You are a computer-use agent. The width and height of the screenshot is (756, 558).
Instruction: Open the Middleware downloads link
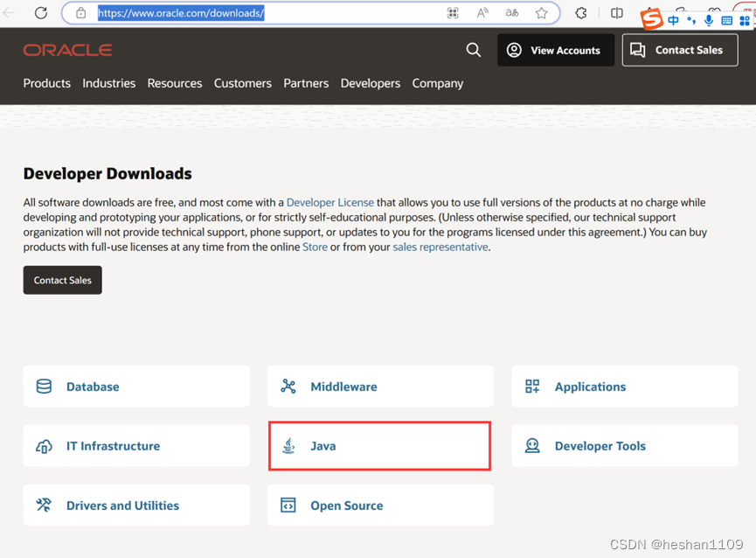(343, 387)
